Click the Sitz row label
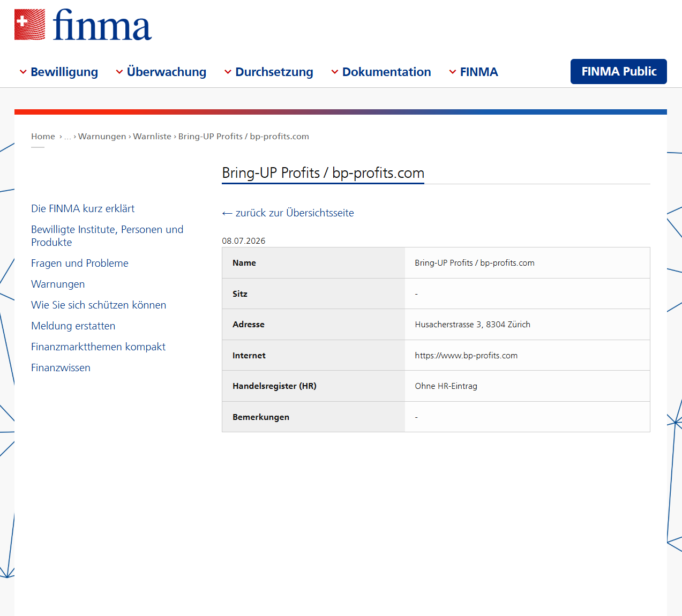Viewport: 682px width, 616px height. pos(240,294)
